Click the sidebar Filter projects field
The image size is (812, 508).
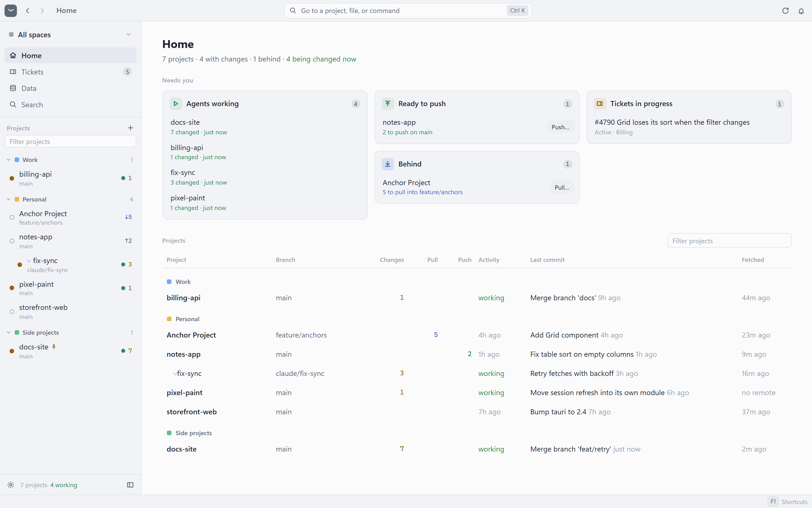(70, 141)
